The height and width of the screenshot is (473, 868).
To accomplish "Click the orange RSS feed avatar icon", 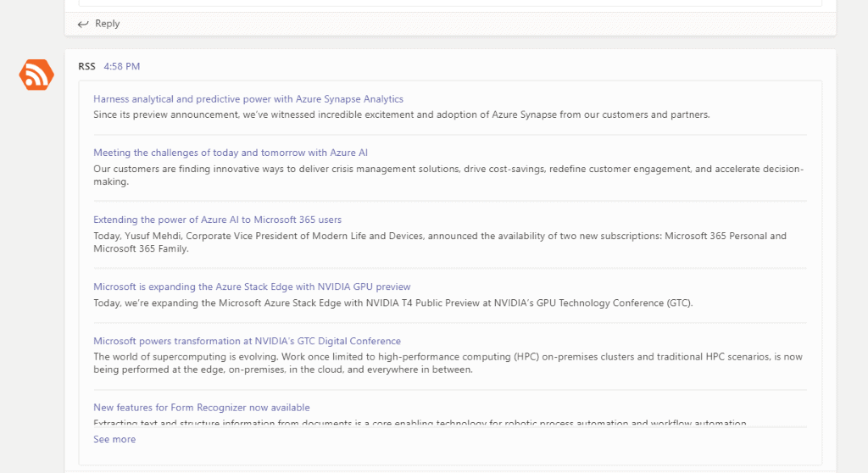I will 36,75.
